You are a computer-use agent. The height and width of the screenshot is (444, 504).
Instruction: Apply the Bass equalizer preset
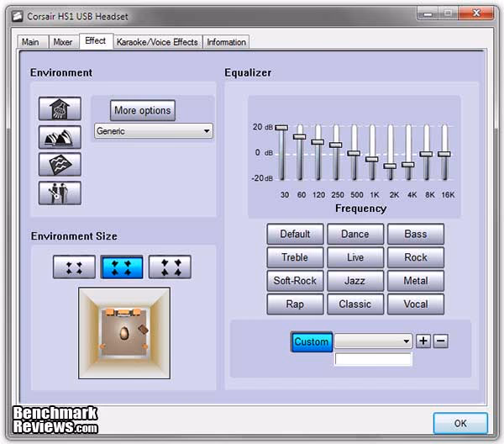pyautogui.click(x=416, y=234)
